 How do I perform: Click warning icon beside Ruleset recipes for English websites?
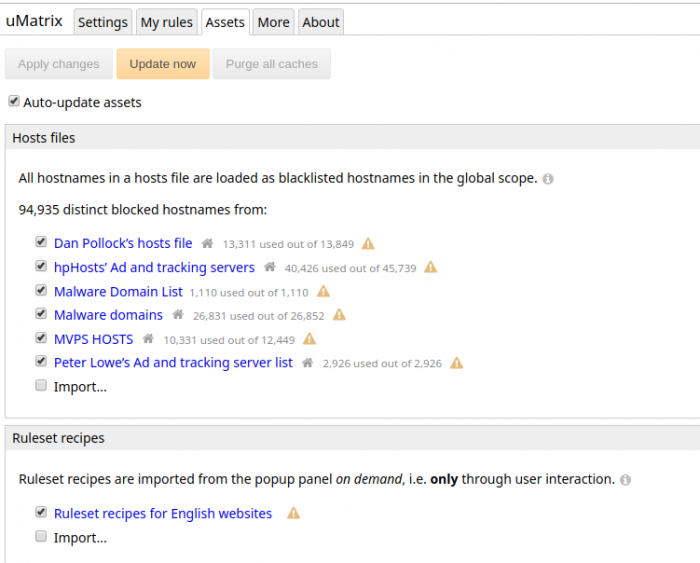[293, 513]
